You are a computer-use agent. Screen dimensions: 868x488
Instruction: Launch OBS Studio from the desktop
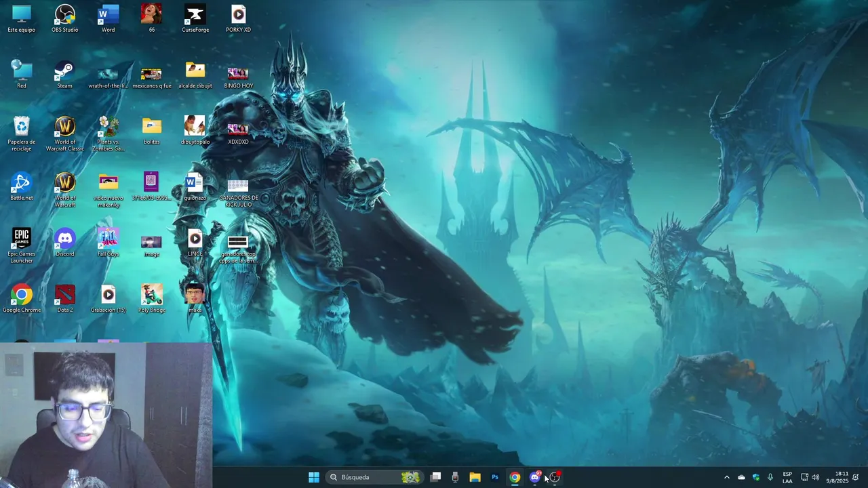[x=65, y=18]
